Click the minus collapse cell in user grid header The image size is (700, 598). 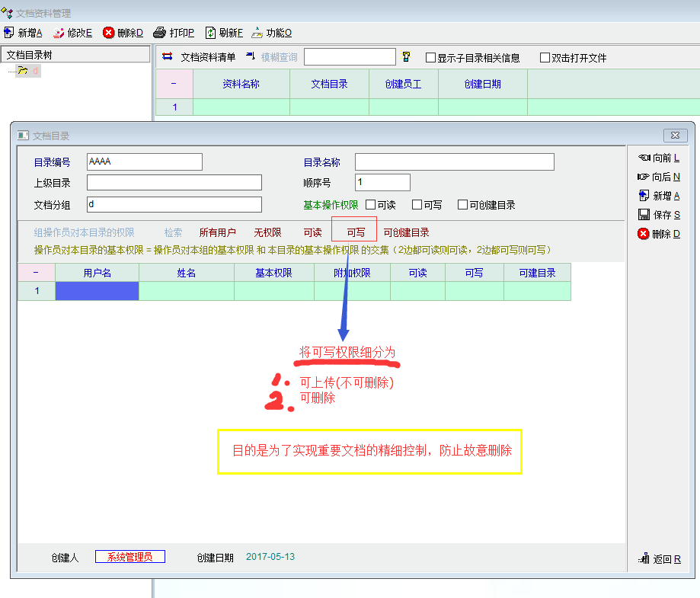pyautogui.click(x=36, y=273)
